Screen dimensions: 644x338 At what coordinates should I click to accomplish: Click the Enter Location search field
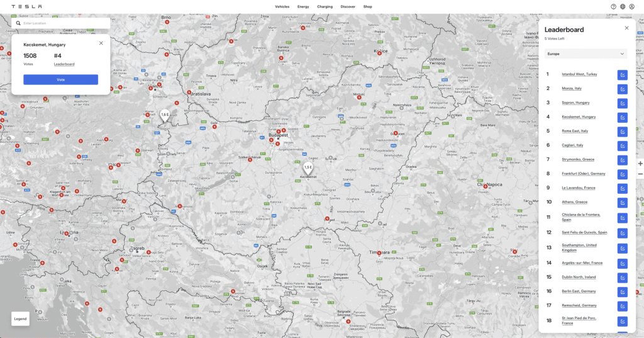[61, 23]
